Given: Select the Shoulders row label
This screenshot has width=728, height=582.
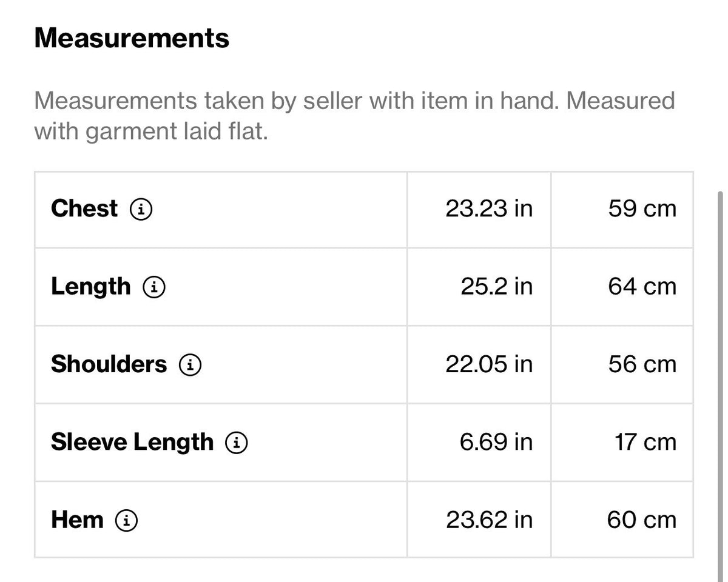Looking at the screenshot, I should (109, 364).
